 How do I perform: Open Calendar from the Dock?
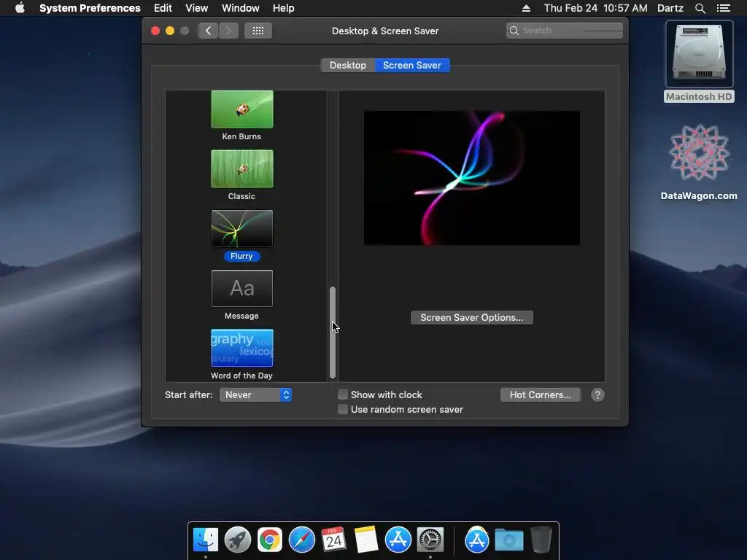(333, 540)
